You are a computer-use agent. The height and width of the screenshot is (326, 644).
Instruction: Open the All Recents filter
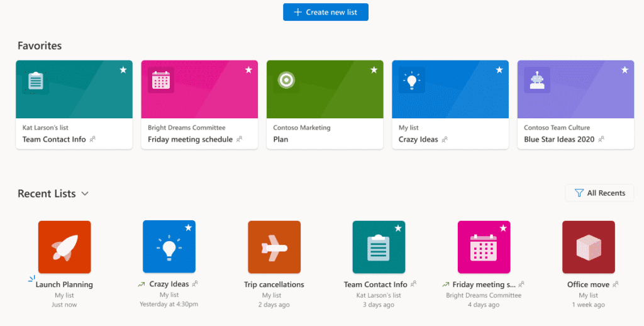(x=599, y=193)
